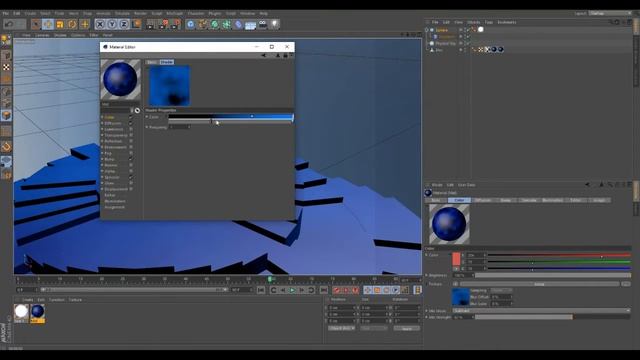
Task: Click the gradient color bar in Shader Properties
Action: tap(231, 117)
